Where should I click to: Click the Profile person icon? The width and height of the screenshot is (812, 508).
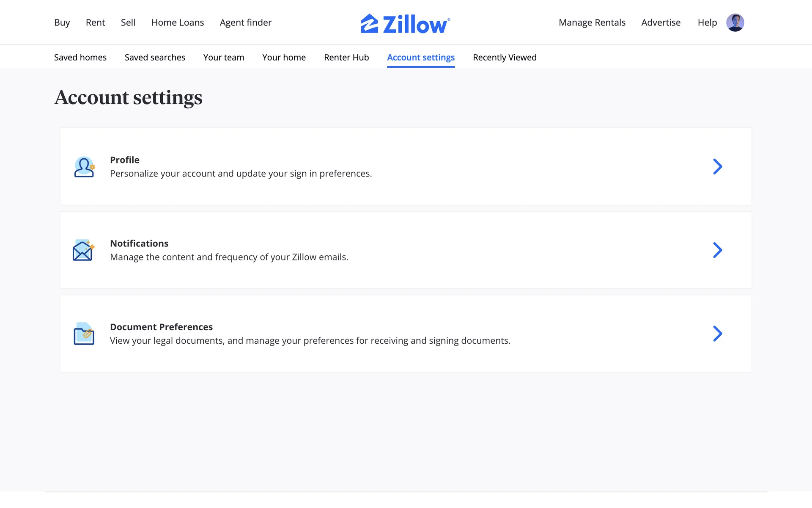pyautogui.click(x=84, y=167)
